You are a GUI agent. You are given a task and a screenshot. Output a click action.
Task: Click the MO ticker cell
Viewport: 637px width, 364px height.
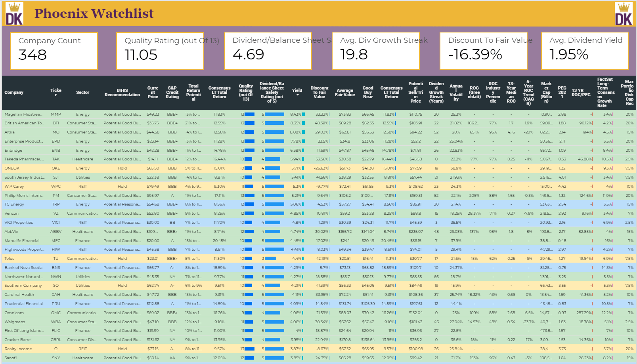coord(56,132)
